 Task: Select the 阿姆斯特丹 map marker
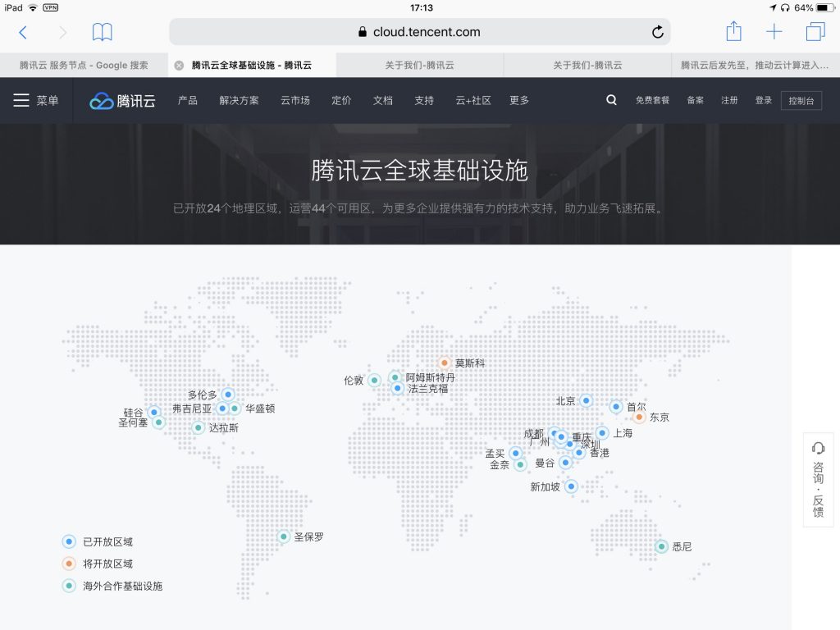click(x=395, y=377)
